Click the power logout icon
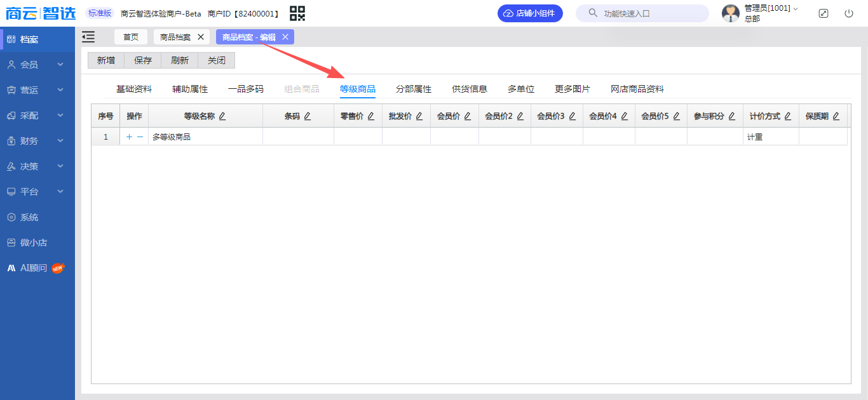868x400 pixels. click(x=849, y=13)
